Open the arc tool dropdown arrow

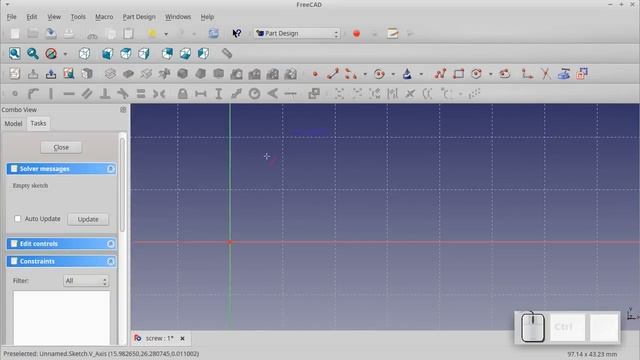point(365,74)
